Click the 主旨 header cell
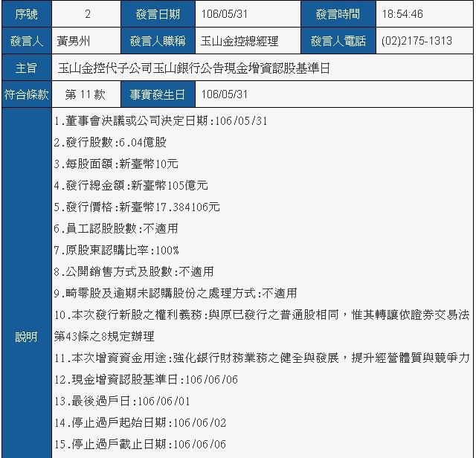This screenshot has width=476, height=458. point(27,68)
